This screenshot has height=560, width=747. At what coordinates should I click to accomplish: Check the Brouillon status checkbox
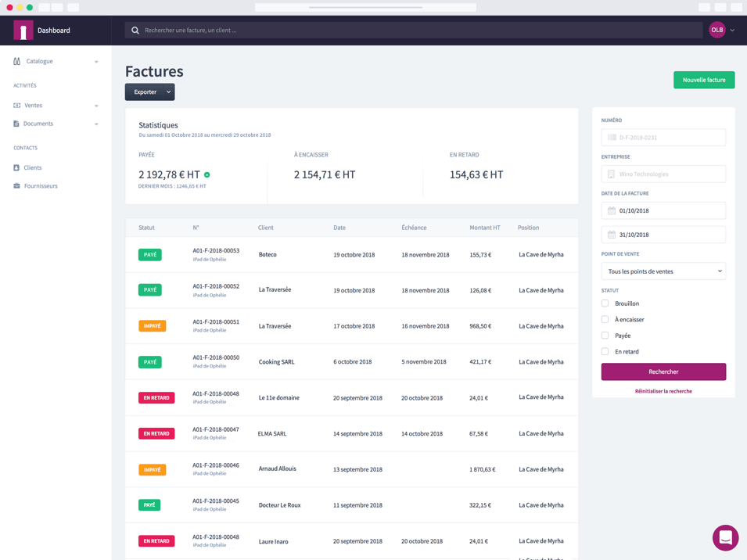tap(605, 303)
